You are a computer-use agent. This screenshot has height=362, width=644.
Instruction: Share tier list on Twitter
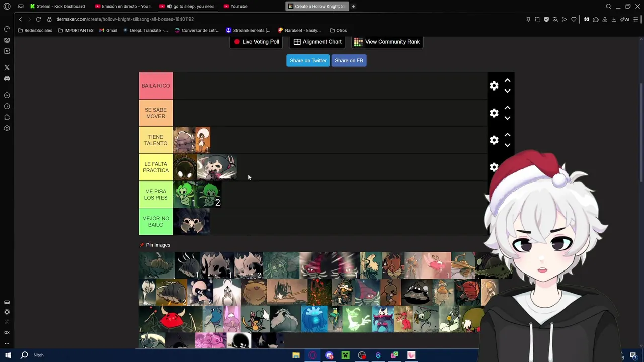(x=308, y=60)
